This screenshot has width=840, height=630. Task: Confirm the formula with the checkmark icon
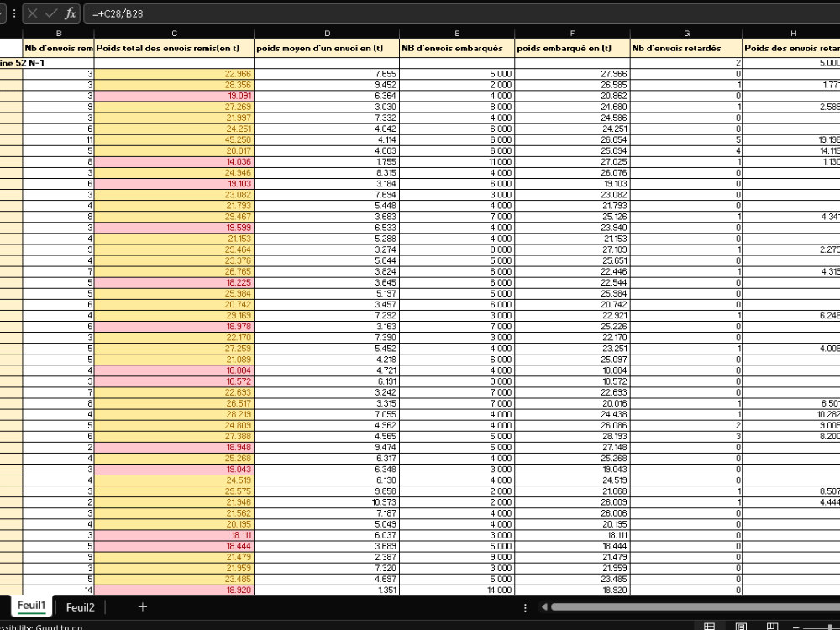point(51,14)
